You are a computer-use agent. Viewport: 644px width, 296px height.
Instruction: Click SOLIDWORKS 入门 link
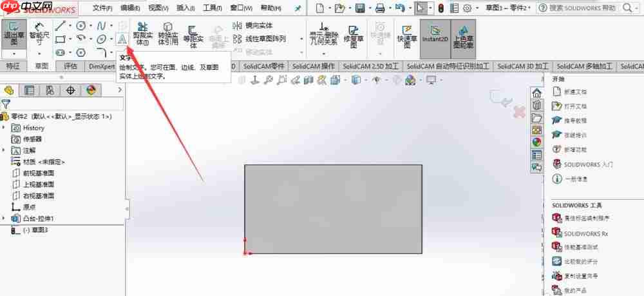(589, 164)
